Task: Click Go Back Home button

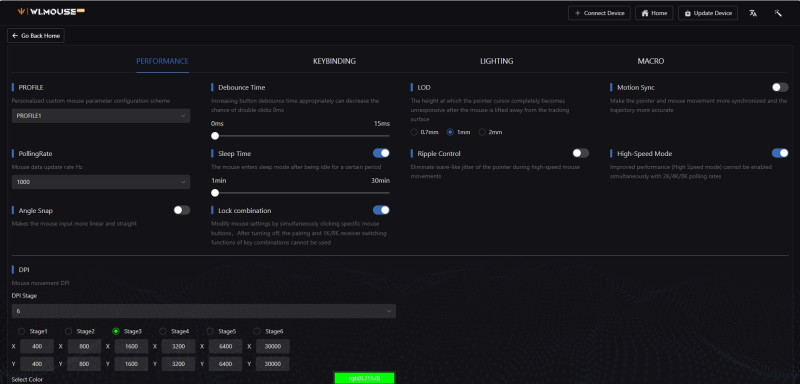Action: (x=36, y=36)
